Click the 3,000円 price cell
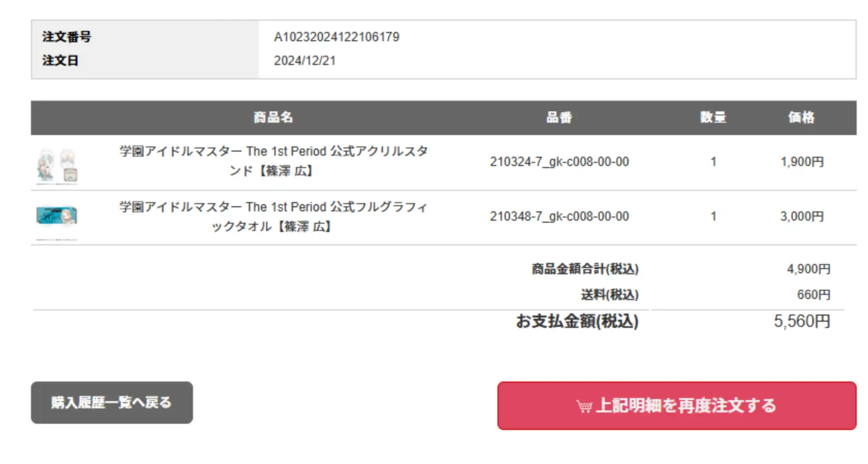 [801, 217]
